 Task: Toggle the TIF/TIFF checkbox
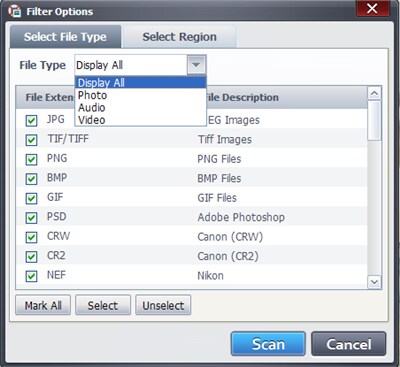31,140
